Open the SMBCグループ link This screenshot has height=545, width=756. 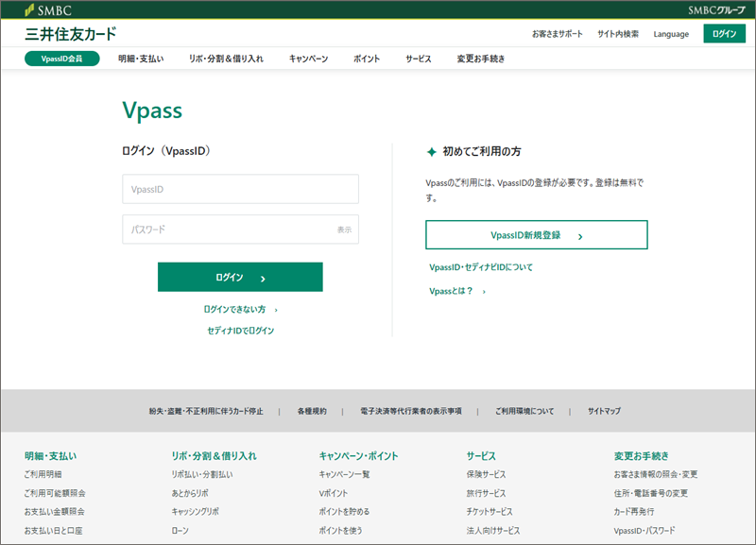(716, 10)
